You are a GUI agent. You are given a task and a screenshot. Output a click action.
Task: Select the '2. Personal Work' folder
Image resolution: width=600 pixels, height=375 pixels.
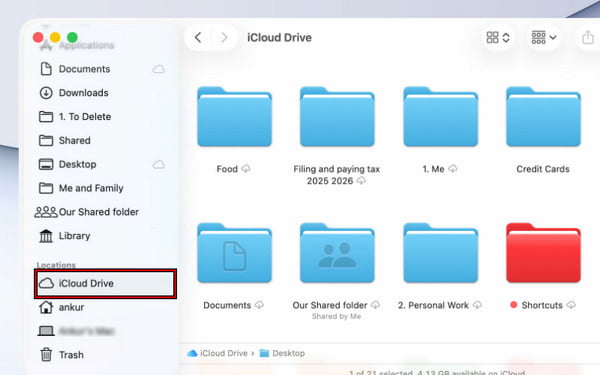coord(440,253)
